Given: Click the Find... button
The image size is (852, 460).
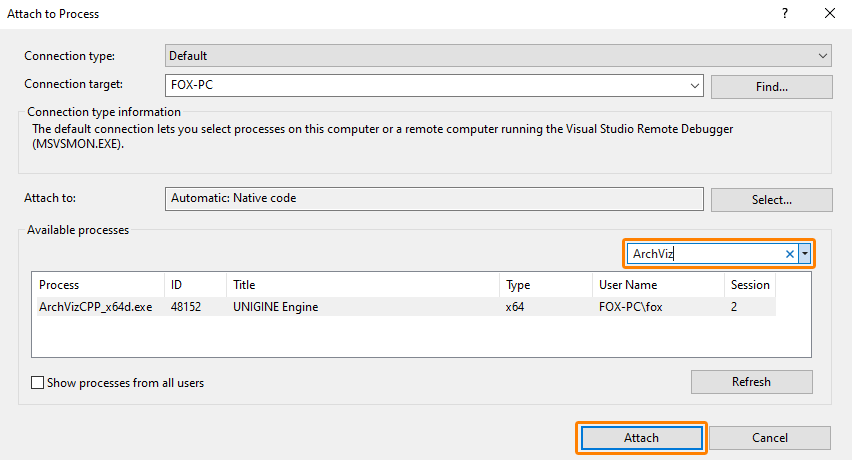Looking at the screenshot, I should coord(771,87).
